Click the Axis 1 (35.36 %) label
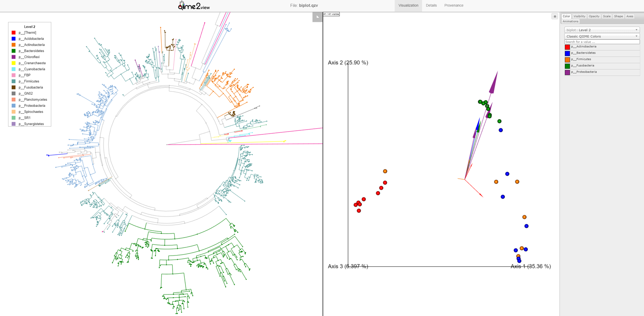Screen dimensions: 644x316 (x=531, y=266)
